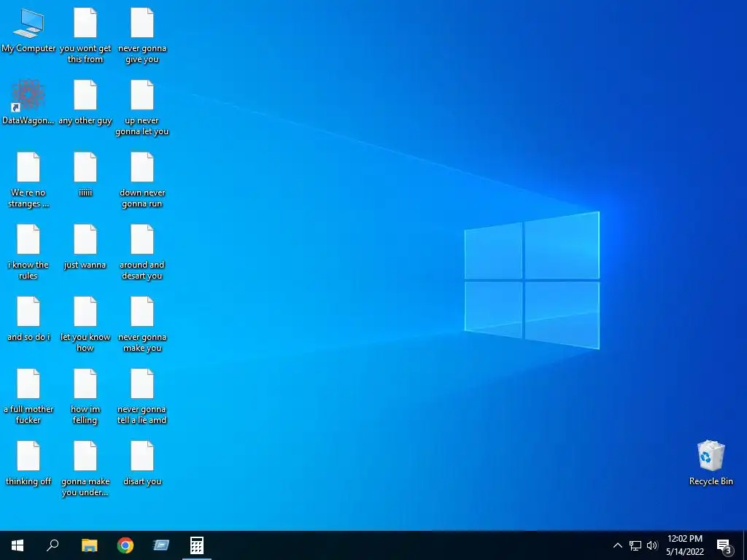This screenshot has height=560, width=747.
Task: Open the clock showing 12:02 PM
Action: click(684, 545)
